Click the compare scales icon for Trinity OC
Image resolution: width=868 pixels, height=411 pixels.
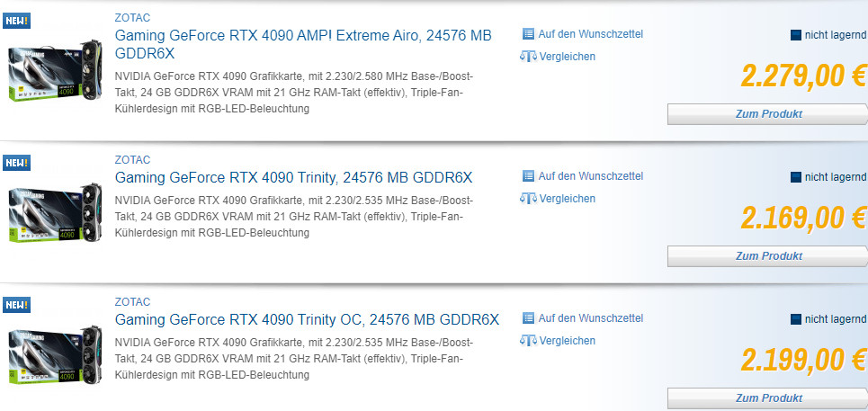click(528, 341)
